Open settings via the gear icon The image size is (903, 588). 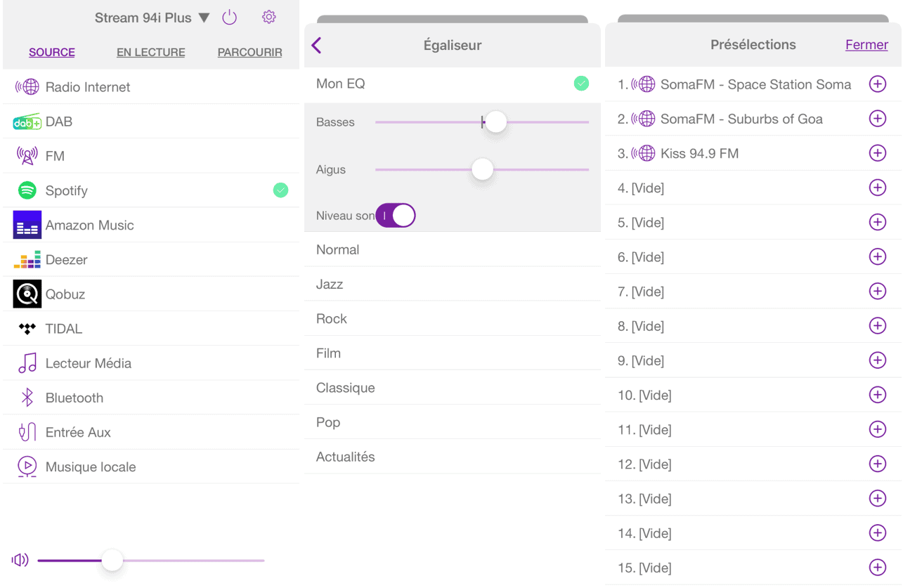[268, 18]
